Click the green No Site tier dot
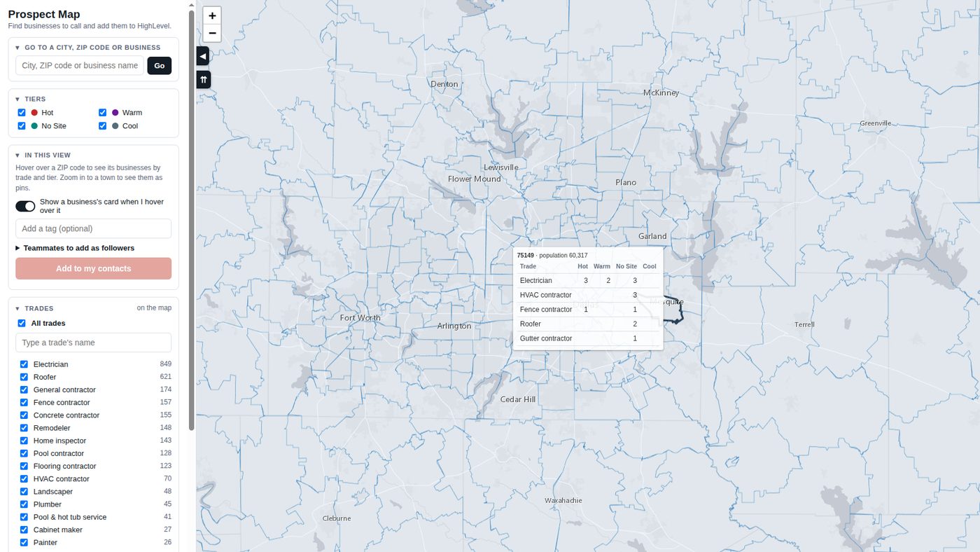This screenshot has height=552, width=980. 34,126
